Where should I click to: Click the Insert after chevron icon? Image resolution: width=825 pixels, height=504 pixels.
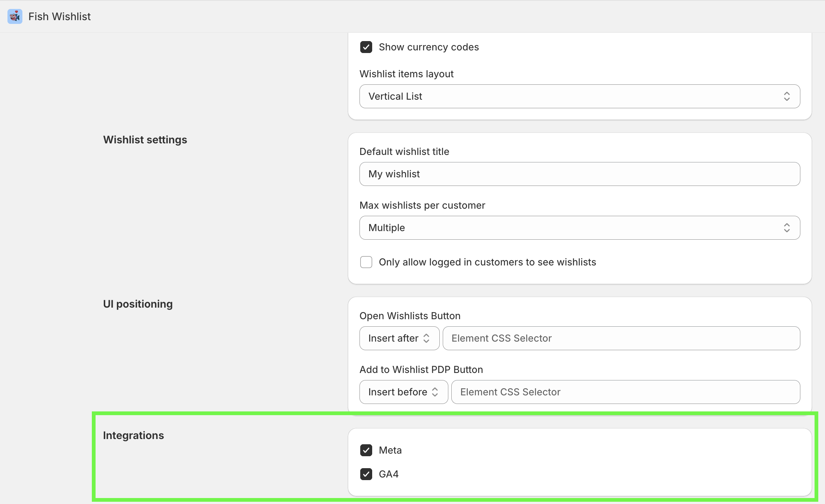(x=426, y=338)
